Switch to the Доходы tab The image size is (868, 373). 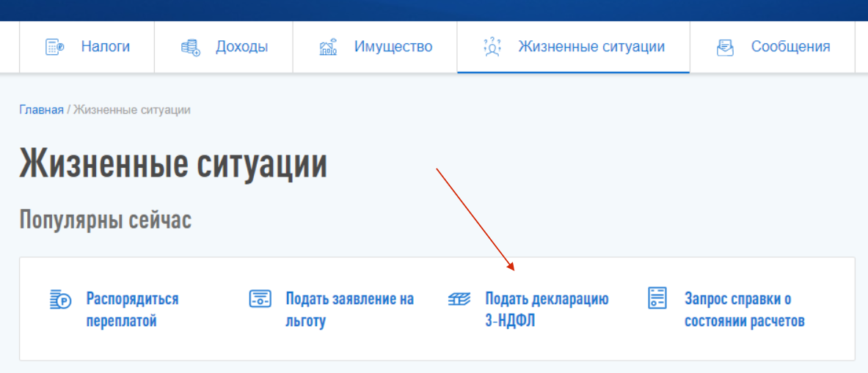click(x=224, y=47)
